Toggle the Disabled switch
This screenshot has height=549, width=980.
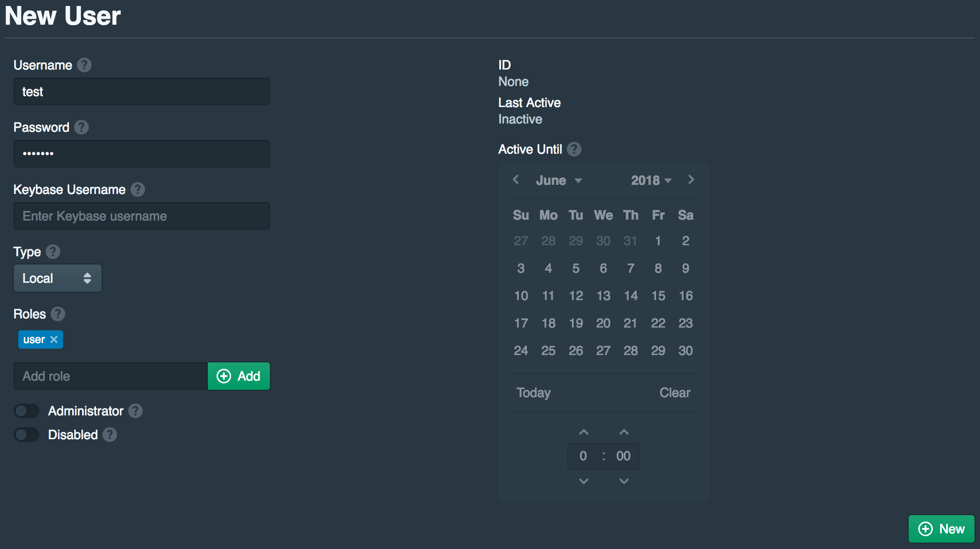click(x=27, y=435)
